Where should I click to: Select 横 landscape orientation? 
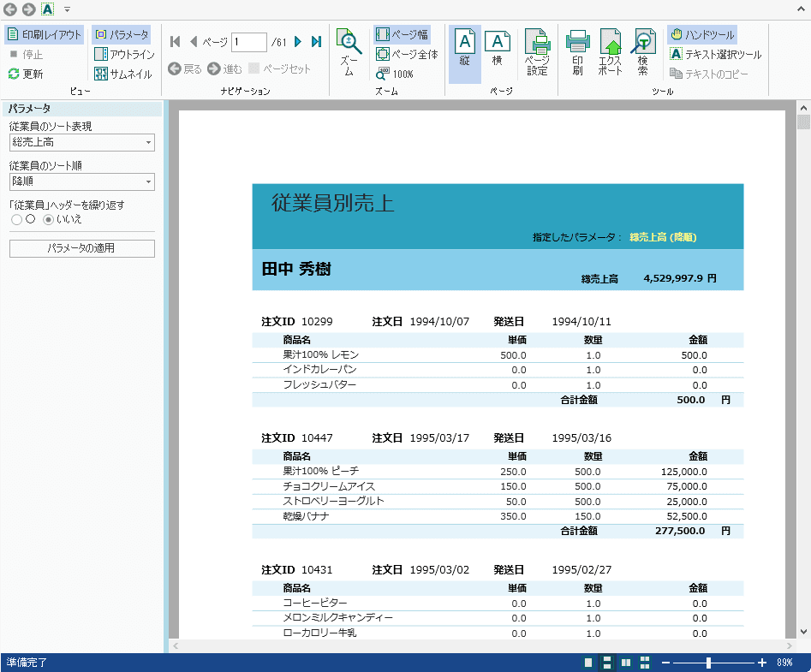pyautogui.click(x=497, y=48)
